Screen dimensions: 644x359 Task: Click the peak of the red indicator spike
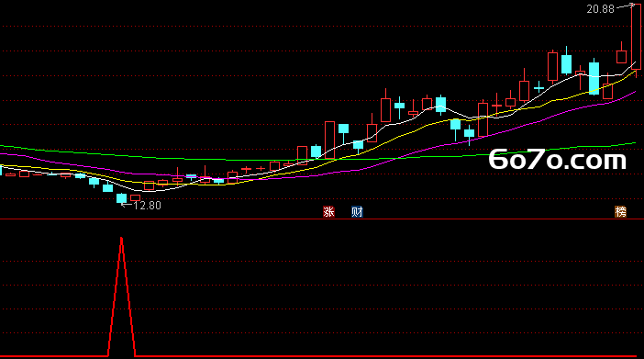click(122, 238)
